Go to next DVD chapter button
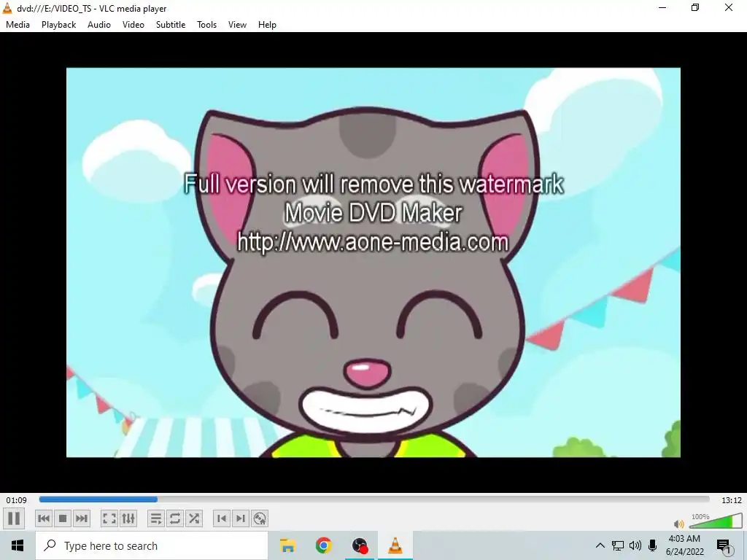 tap(241, 518)
